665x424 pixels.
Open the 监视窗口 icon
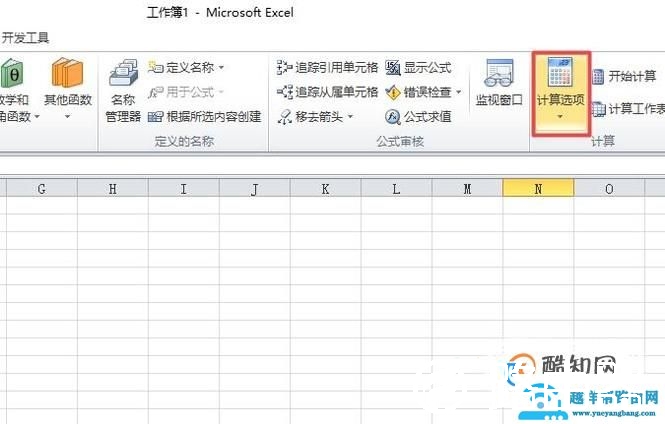tap(499, 73)
